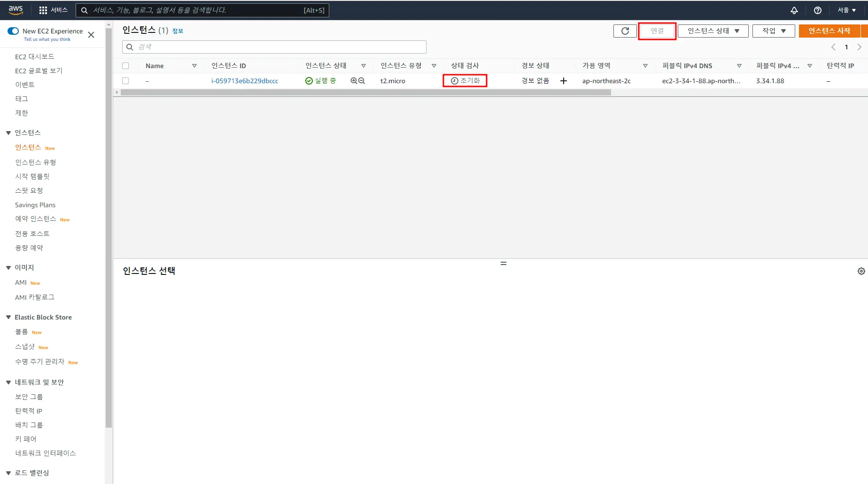Click the Connect button

[657, 31]
